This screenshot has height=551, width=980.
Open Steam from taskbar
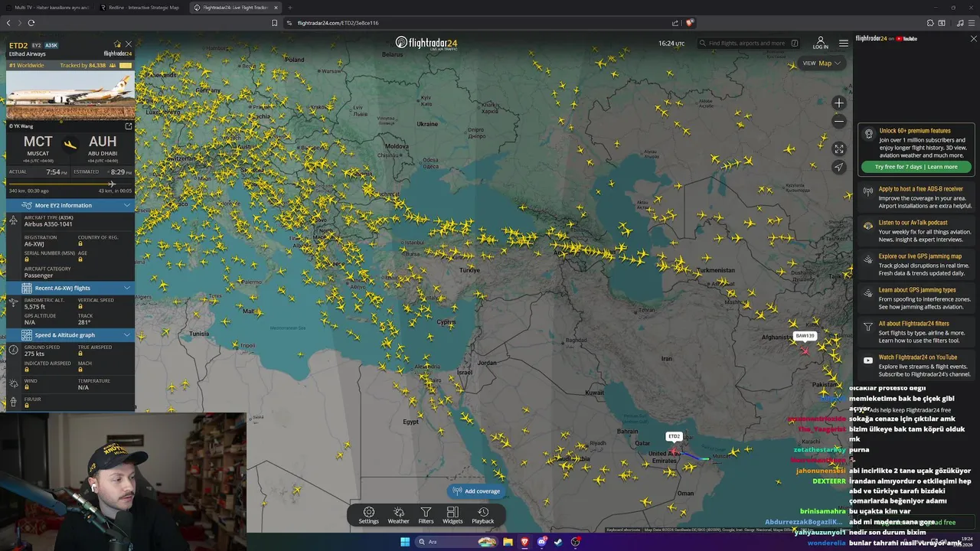coord(558,542)
